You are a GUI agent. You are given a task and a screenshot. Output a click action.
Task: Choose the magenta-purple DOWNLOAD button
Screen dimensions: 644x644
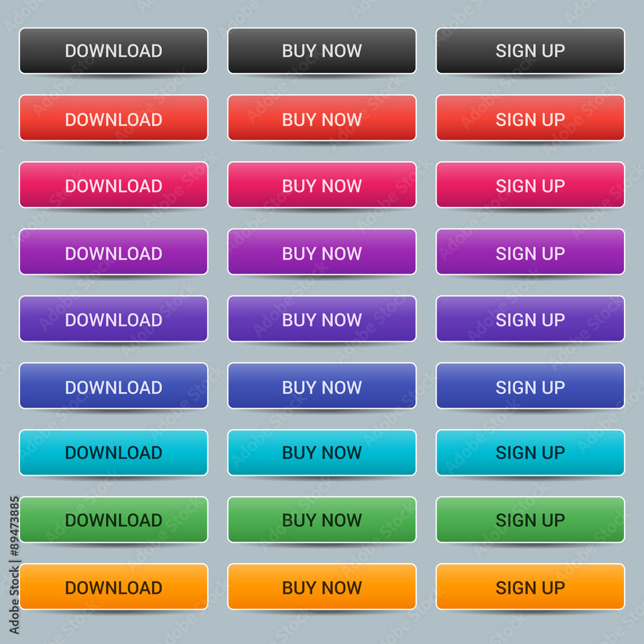pos(113,252)
